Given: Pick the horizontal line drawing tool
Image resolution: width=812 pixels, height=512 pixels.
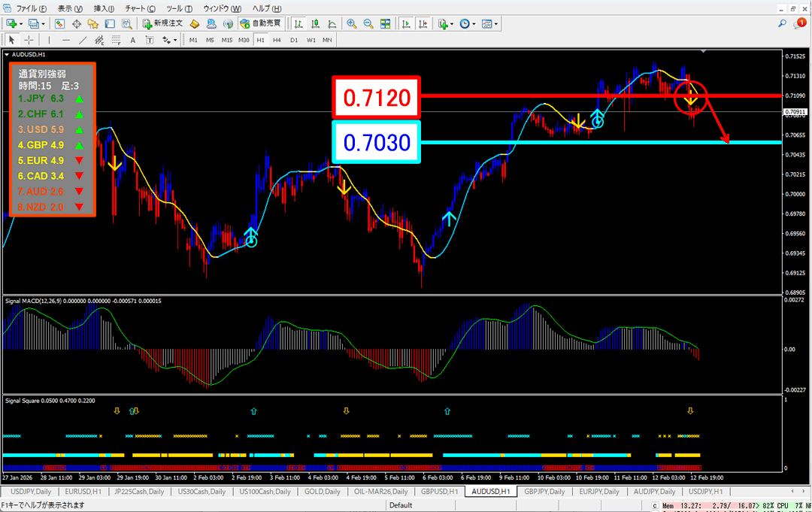Looking at the screenshot, I should click(x=66, y=40).
